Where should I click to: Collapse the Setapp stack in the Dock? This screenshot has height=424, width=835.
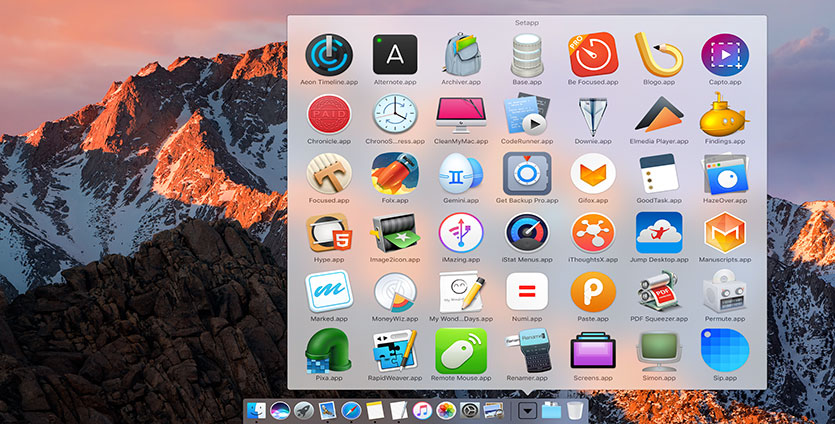pyautogui.click(x=528, y=410)
